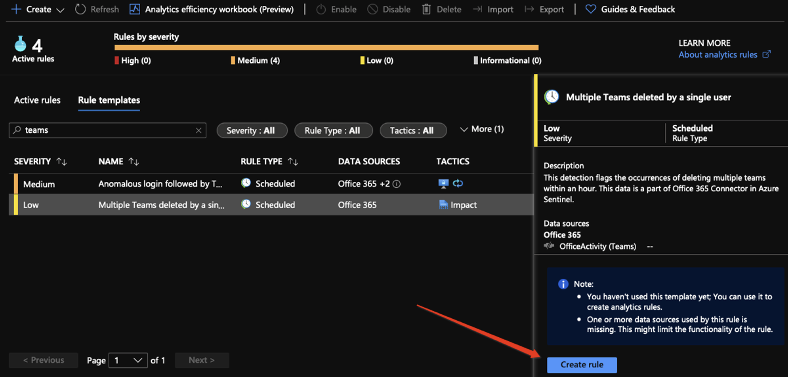788x377 pixels.
Task: Click OfficeActivity (Teams) data type
Action: 598,246
